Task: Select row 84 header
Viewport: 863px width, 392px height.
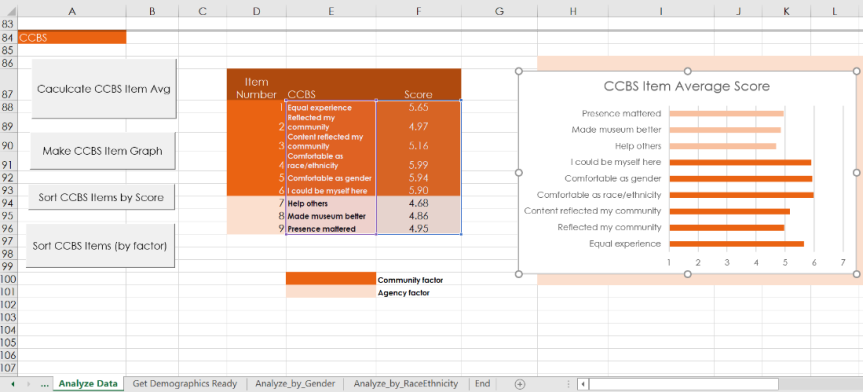Action: tap(8, 38)
